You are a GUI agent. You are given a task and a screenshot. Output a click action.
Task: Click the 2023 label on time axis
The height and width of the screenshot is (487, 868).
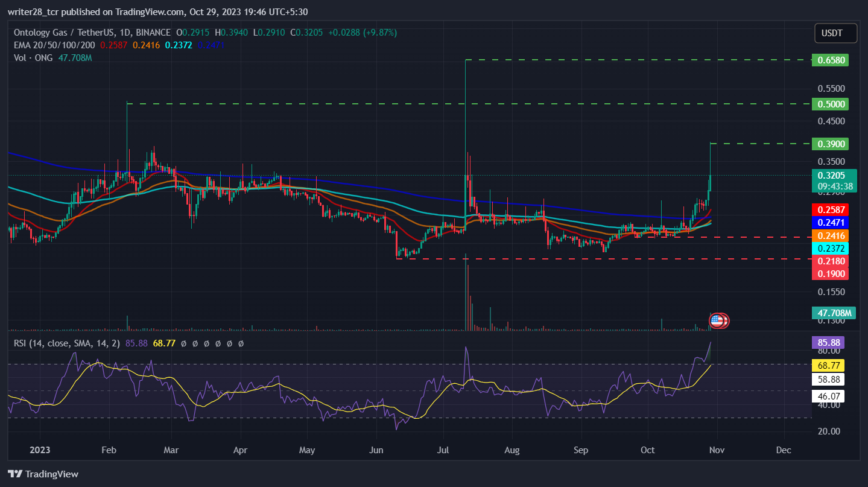click(40, 450)
